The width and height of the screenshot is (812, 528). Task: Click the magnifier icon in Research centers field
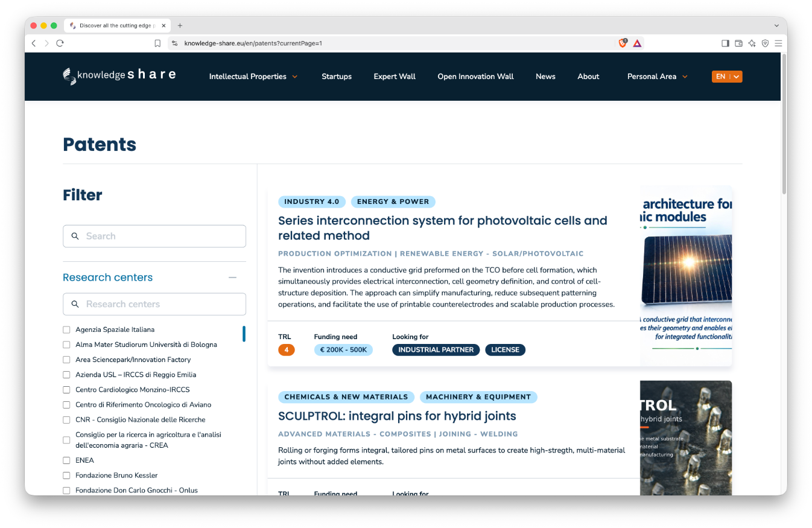pyautogui.click(x=75, y=304)
